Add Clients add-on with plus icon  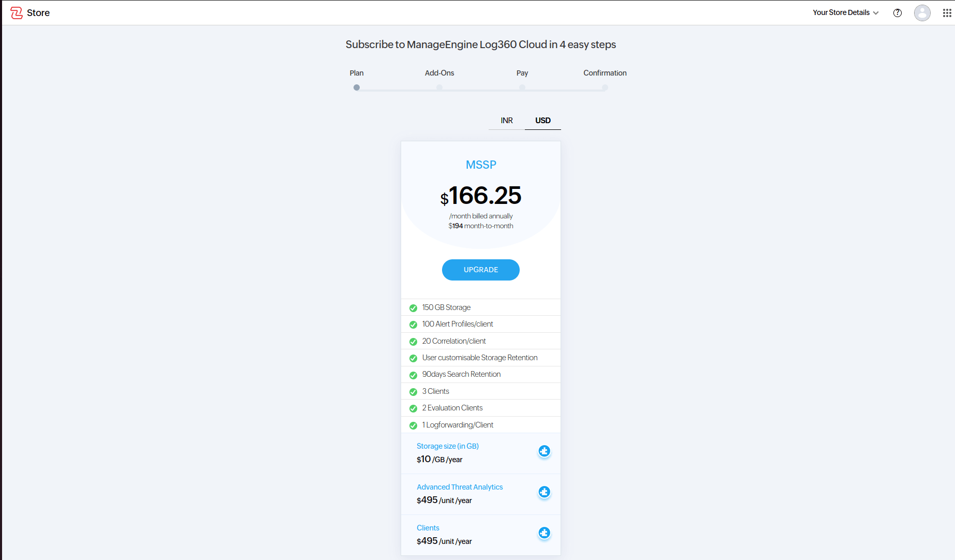pyautogui.click(x=544, y=533)
